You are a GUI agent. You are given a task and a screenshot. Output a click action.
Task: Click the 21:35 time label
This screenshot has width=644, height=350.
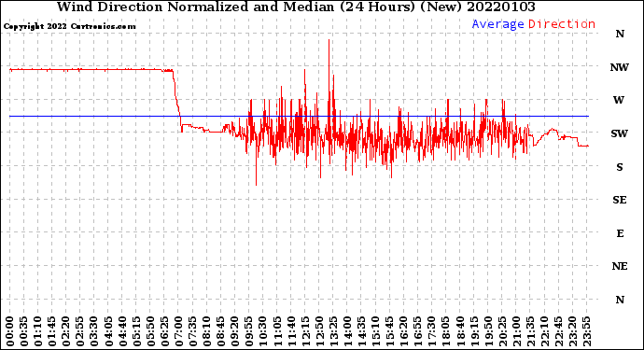coord(529,331)
